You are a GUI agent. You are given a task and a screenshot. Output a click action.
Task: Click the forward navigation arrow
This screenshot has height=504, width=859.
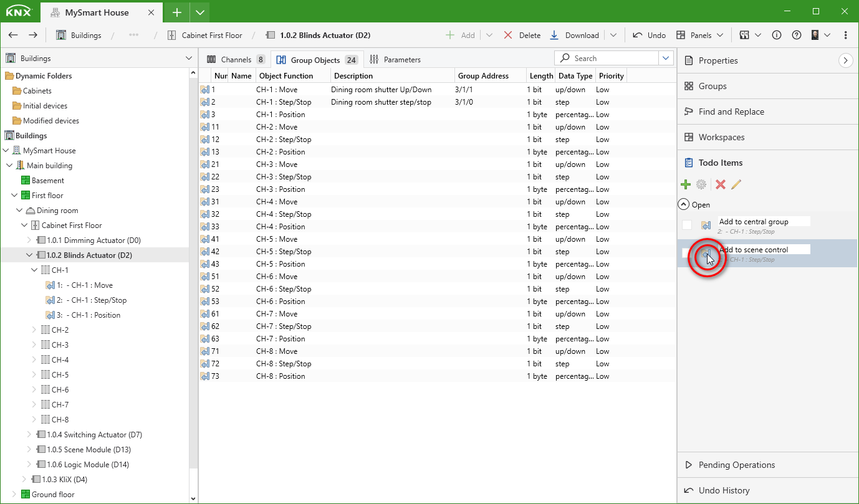pos(33,36)
